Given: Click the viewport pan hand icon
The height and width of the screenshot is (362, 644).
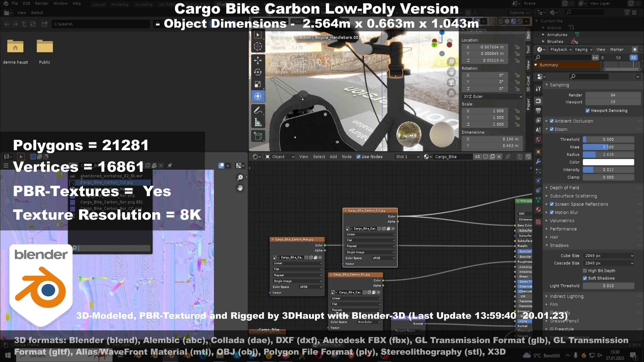Looking at the screenshot, I should [x=451, y=72].
